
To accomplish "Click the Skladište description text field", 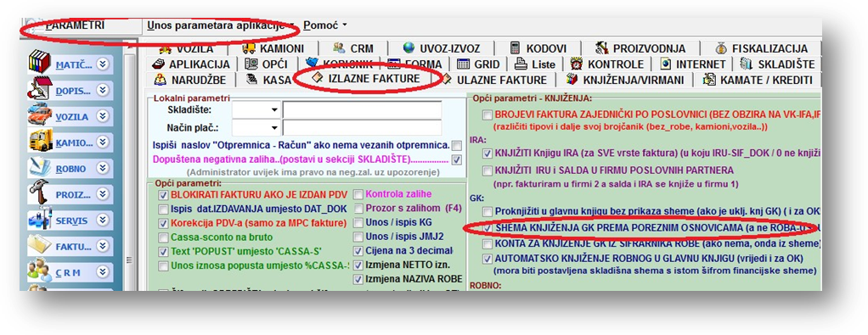I will [x=362, y=110].
